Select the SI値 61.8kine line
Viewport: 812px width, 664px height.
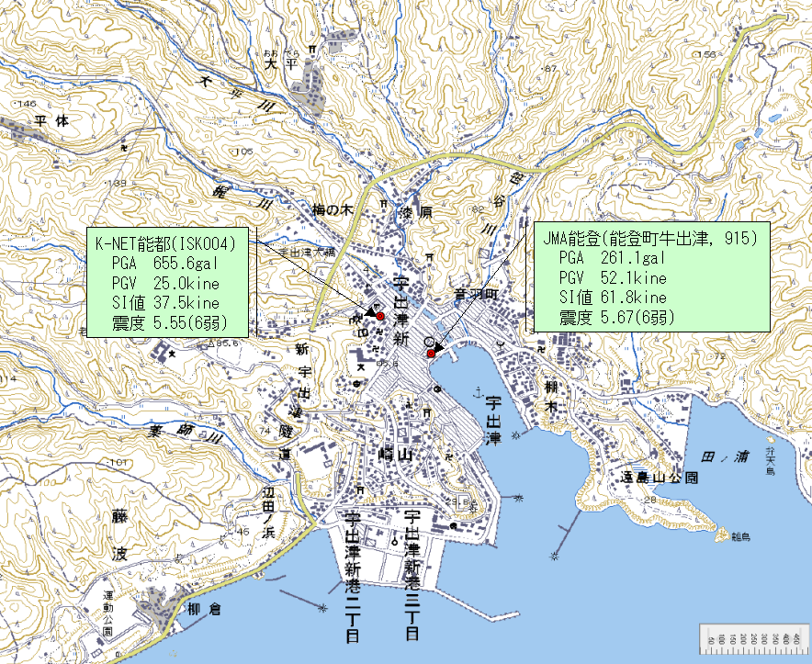click(613, 298)
